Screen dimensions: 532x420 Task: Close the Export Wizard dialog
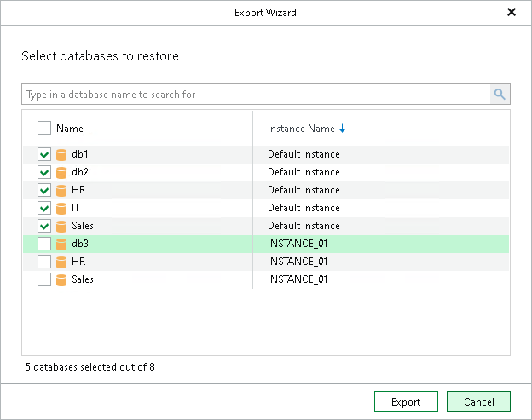tap(512, 13)
